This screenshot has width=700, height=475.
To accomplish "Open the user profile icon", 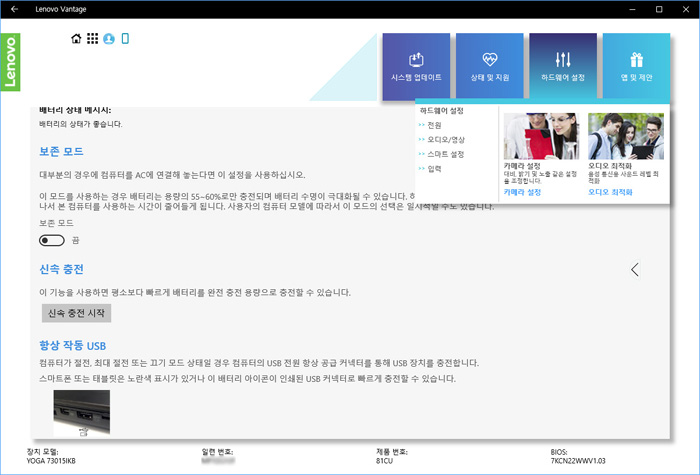I will [109, 39].
